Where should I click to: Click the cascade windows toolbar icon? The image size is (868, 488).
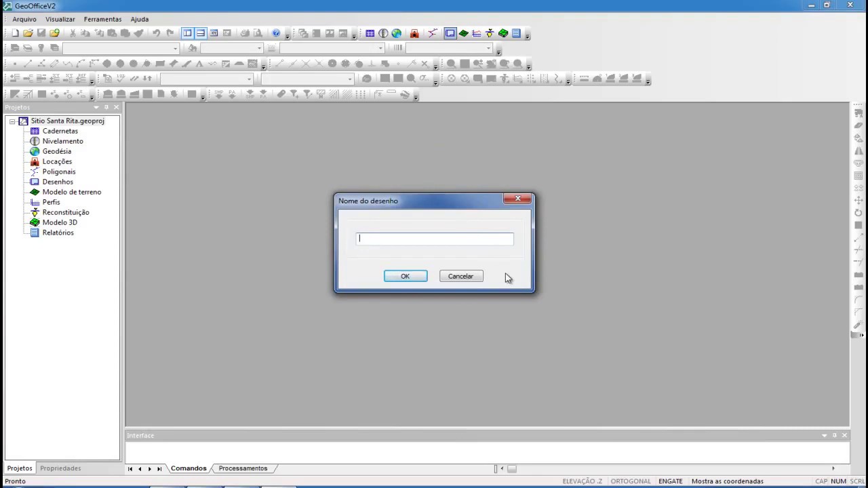pyautogui.click(x=303, y=33)
